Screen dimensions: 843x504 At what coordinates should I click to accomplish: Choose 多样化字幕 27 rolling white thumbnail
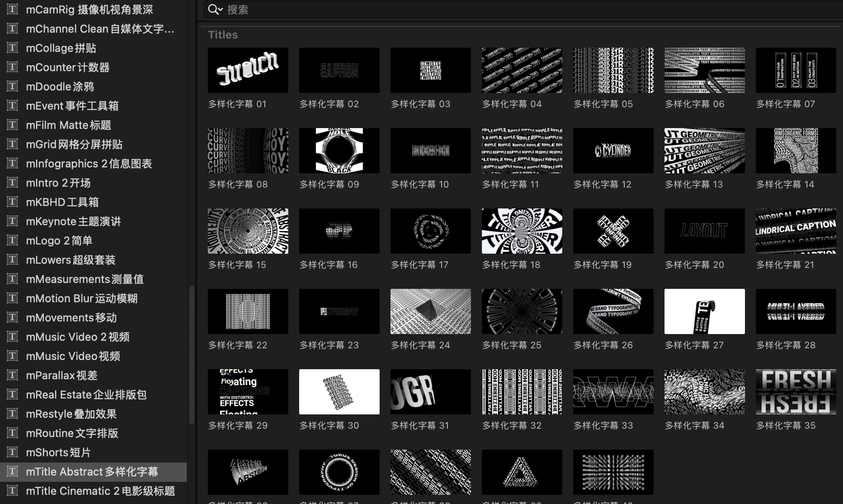705,311
